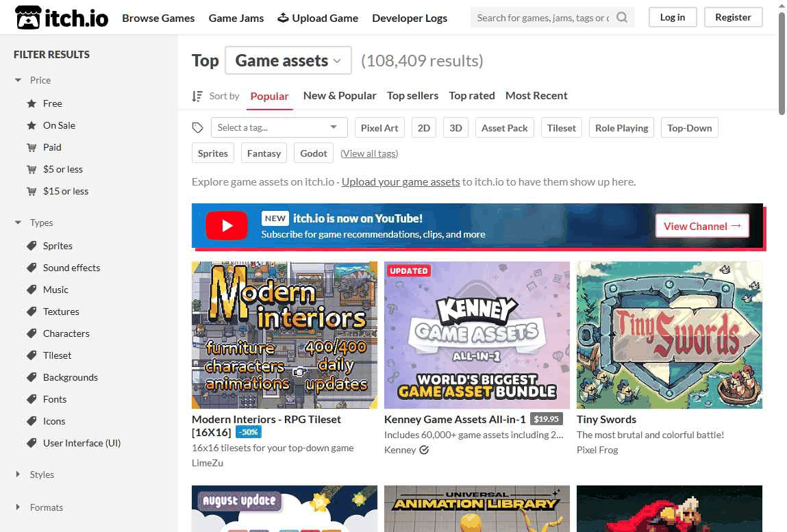Switch to Popular sorting tab
787x532 pixels.
(270, 96)
